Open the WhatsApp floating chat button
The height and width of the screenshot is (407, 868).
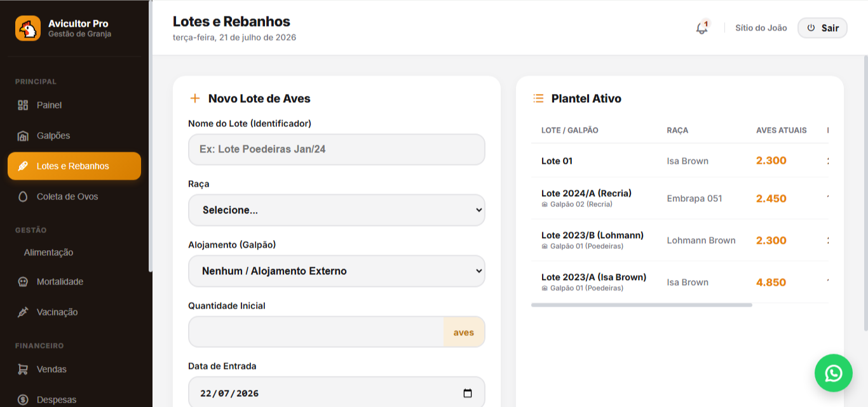click(834, 373)
